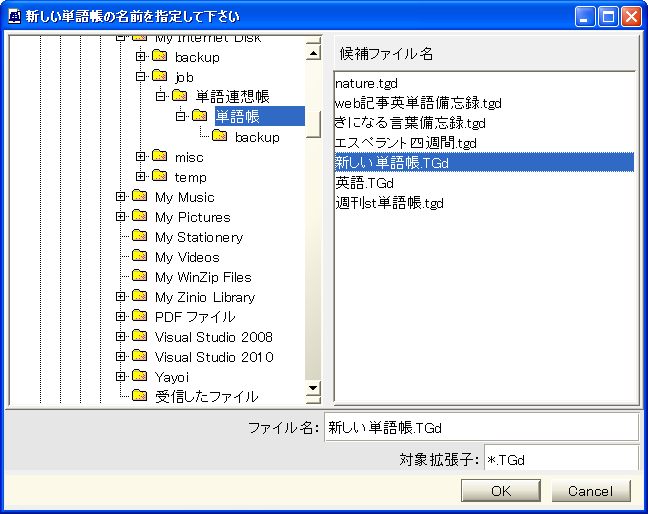Collapse the 単語帳 folder node
This screenshot has width=648, height=514.
coord(181,117)
